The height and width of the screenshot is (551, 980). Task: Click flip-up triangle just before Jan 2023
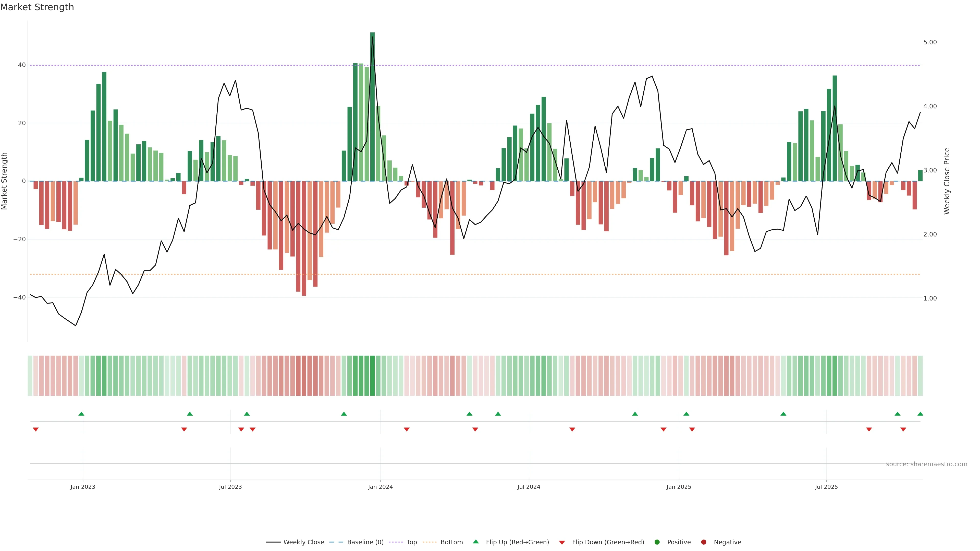81,414
